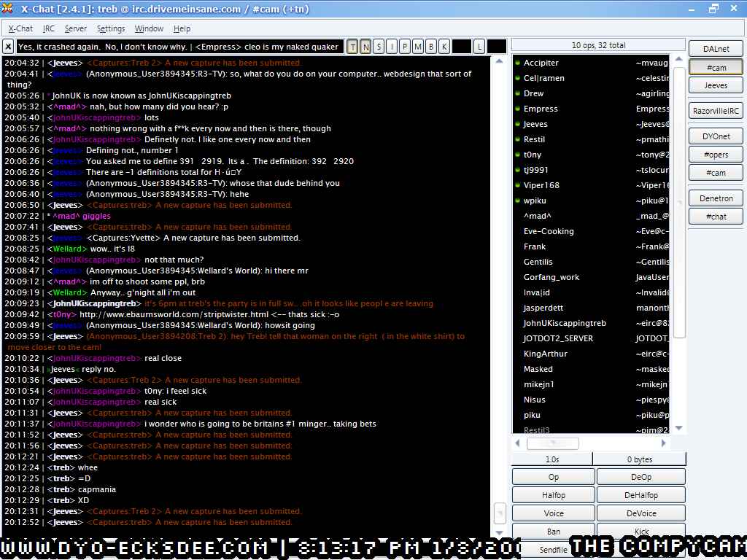Open the Help menu
The width and height of the screenshot is (747, 560).
point(182,28)
